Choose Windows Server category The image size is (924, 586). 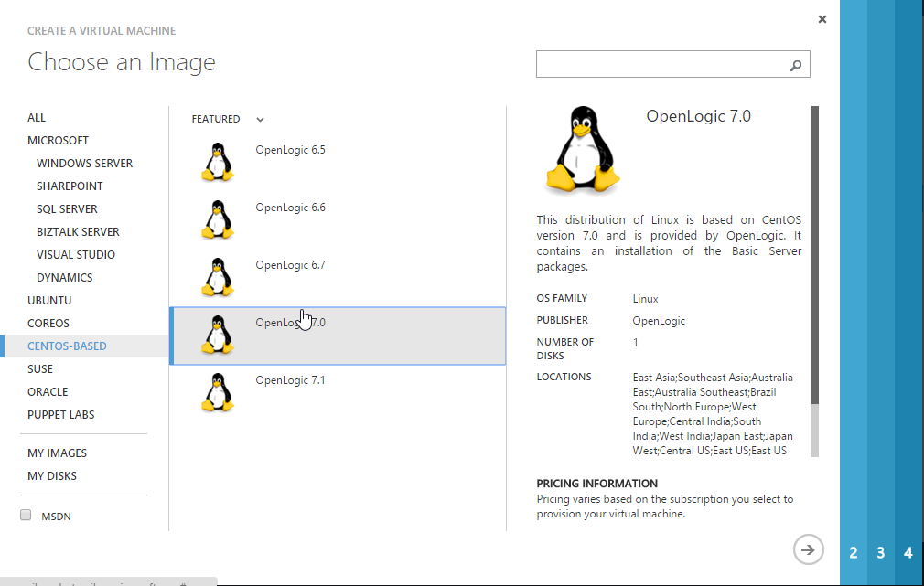(x=84, y=164)
